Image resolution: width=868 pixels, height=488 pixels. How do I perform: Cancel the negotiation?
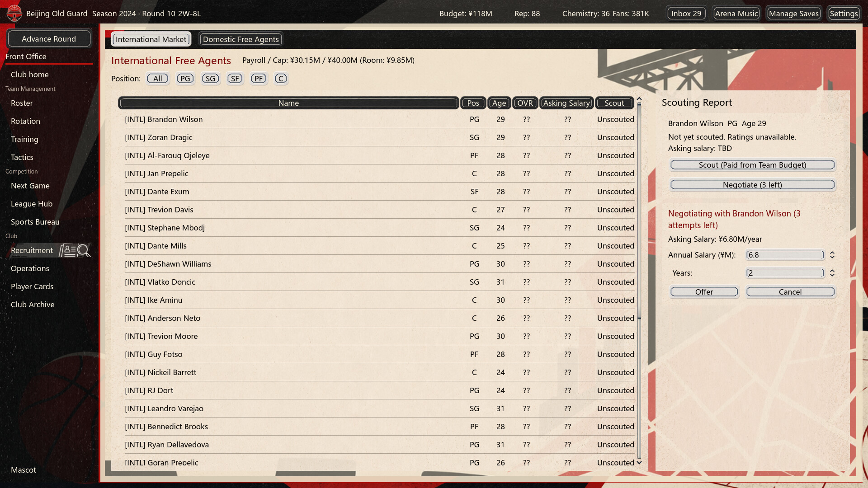point(790,292)
